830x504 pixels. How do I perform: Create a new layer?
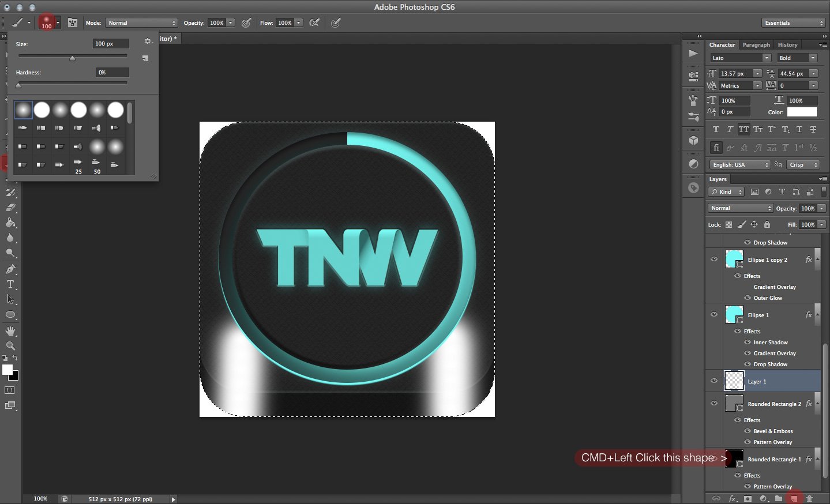pyautogui.click(x=794, y=499)
